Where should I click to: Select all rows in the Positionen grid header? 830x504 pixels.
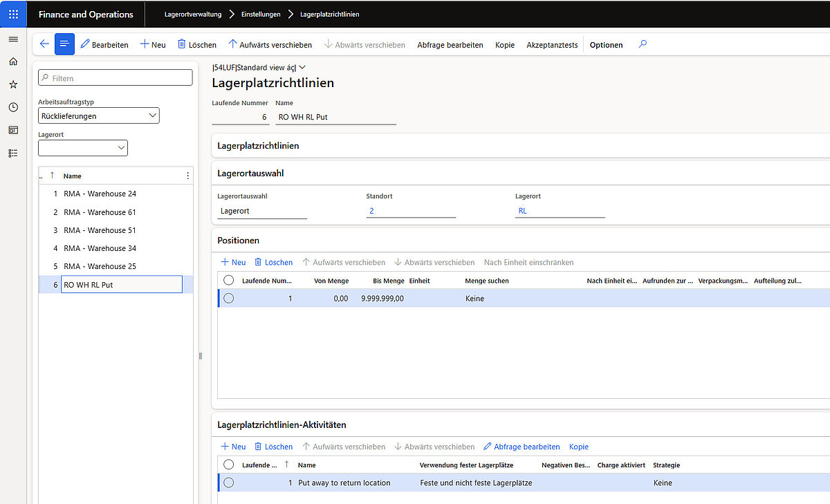tap(229, 281)
